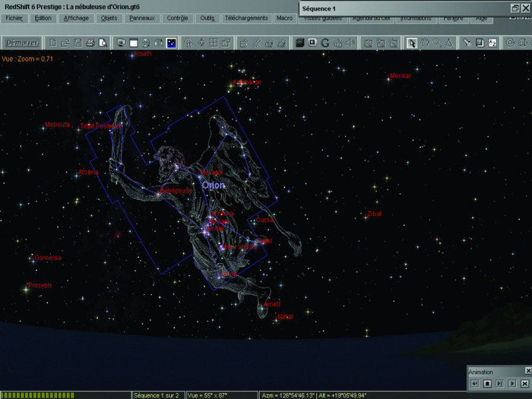
Task: Open the Edition menu
Action: pos(43,18)
